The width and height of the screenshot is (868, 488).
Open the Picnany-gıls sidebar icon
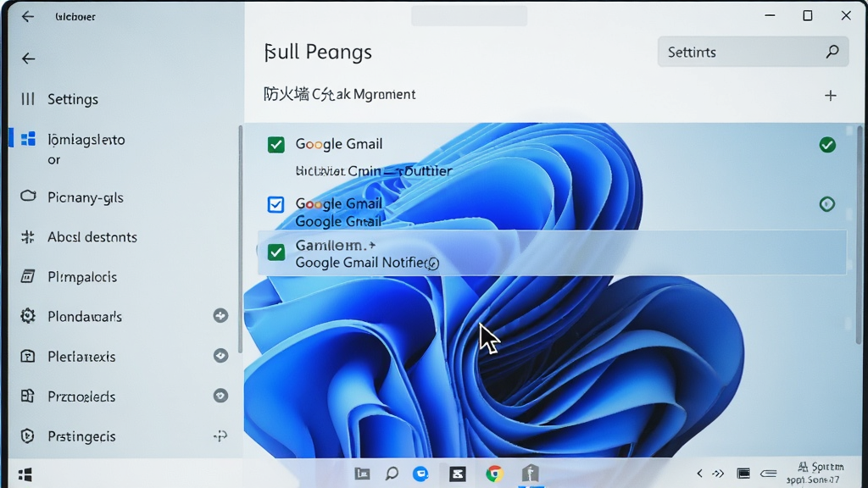[28, 197]
